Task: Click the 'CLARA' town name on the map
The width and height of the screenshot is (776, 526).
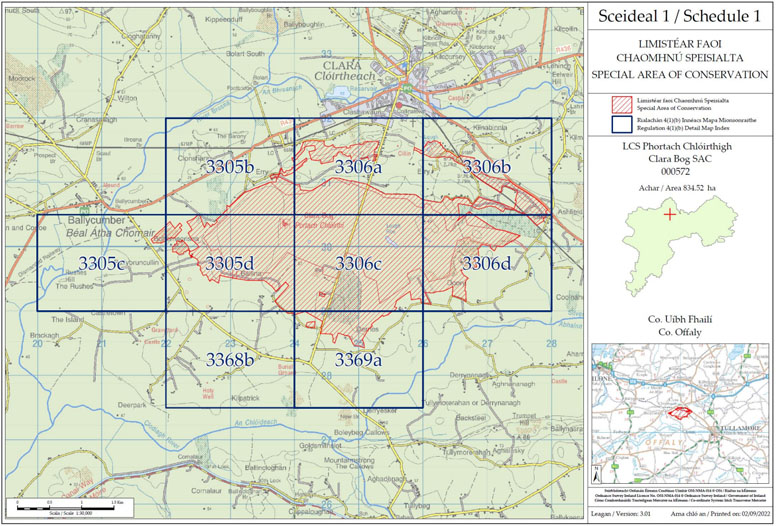Action: [x=341, y=66]
